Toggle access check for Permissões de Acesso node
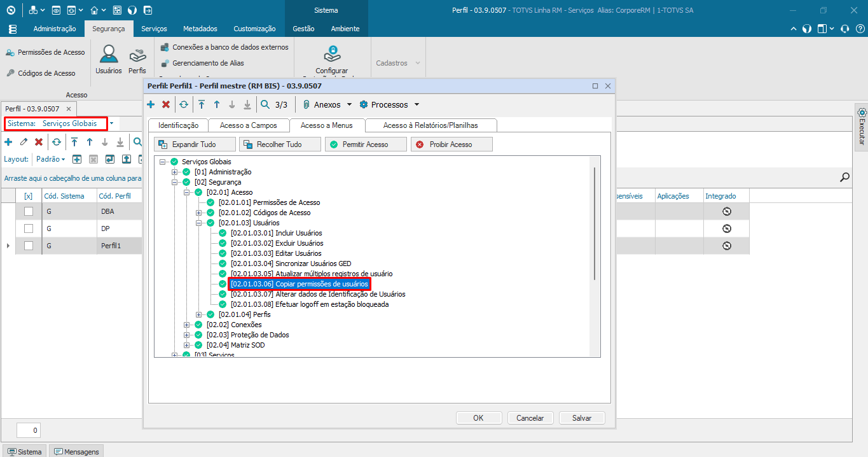The image size is (868, 457). pos(210,202)
